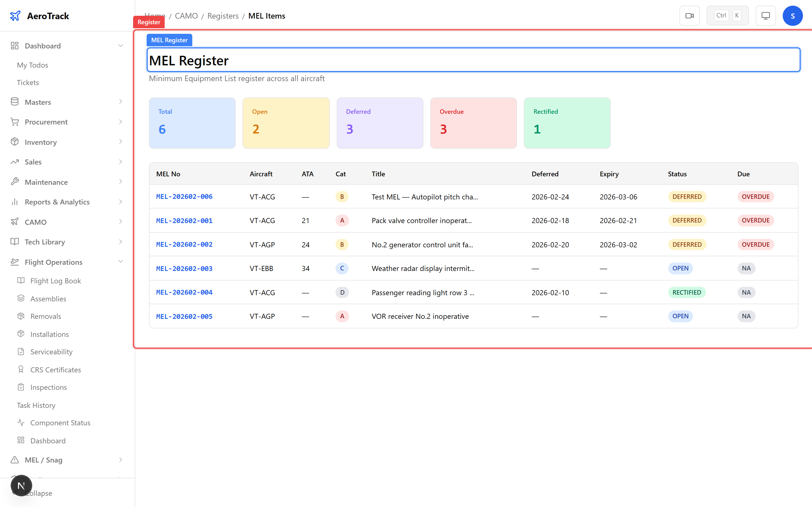This screenshot has width=812, height=507.
Task: Open the Component Status activity icon
Action: tap(21, 422)
